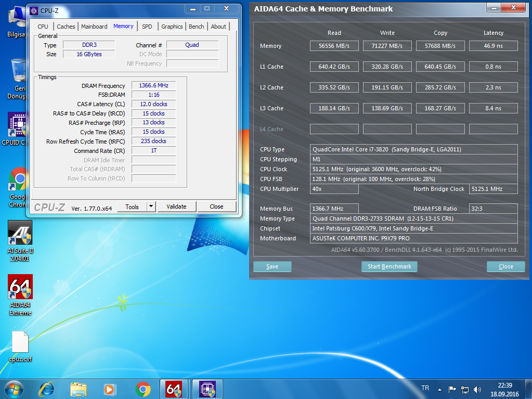Select the Command Rate value 1T
532x399 pixels.
154,151
